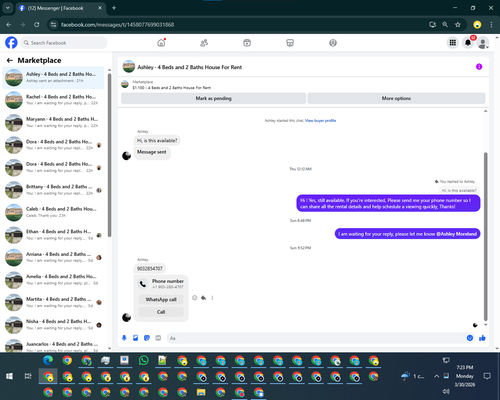
Task: Click the WhatsApp call button
Action: (161, 299)
